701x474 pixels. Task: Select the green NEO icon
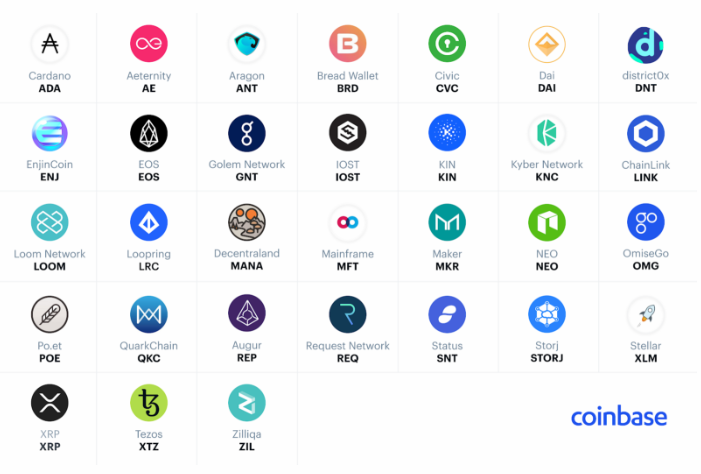pyautogui.click(x=547, y=222)
